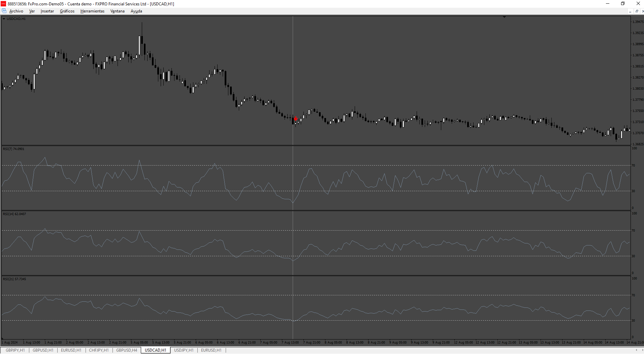Screen dimensions: 644x354
Task: Click the 70 level label on RSI(7) scale
Action: tap(633, 166)
